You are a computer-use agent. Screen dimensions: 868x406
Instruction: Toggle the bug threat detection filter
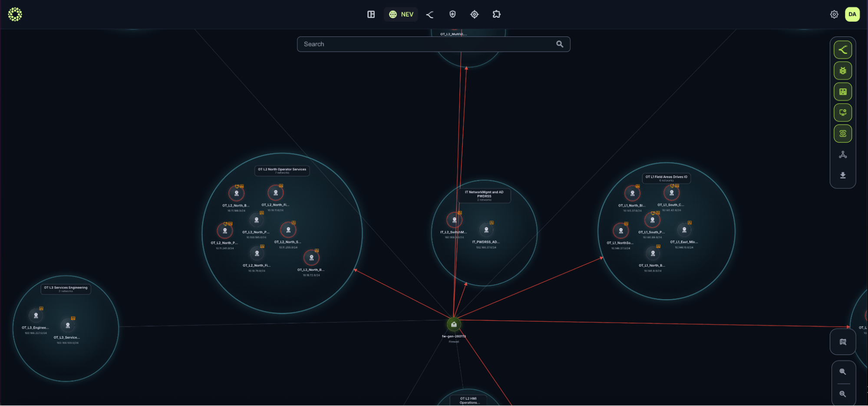coord(843,70)
